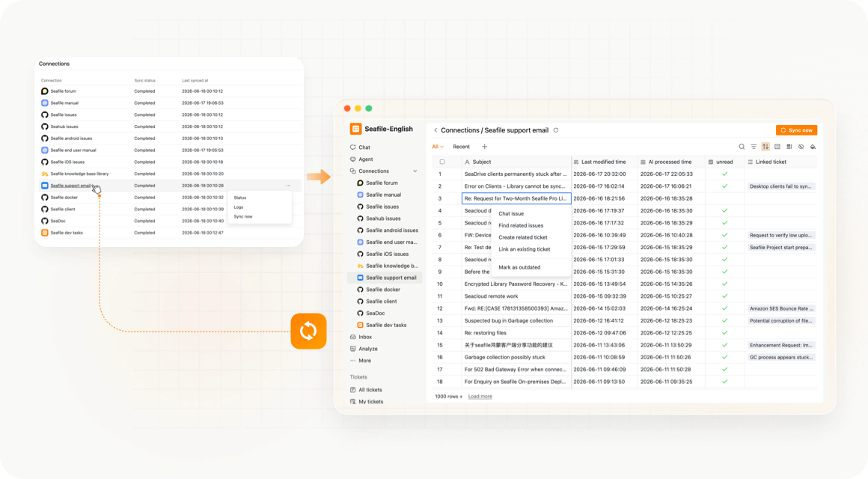This screenshot has height=479, width=868.
Task: Click the Subject column header
Action: pyautogui.click(x=516, y=162)
